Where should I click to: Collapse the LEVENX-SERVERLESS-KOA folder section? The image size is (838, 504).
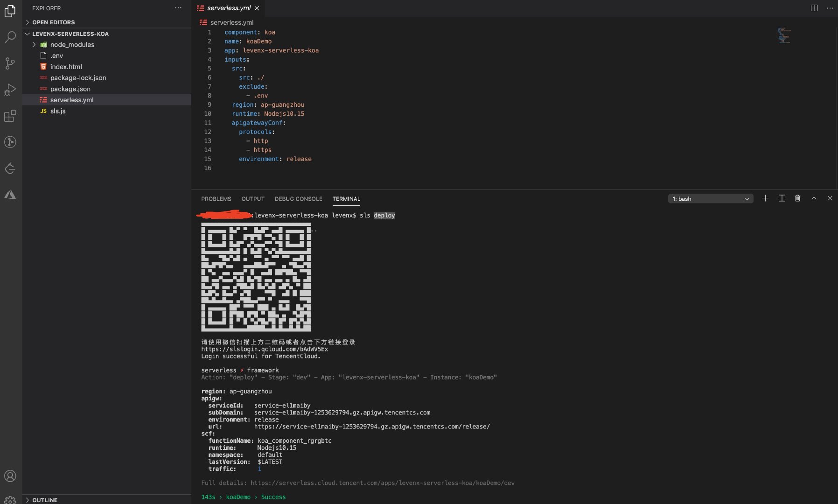coord(107,34)
